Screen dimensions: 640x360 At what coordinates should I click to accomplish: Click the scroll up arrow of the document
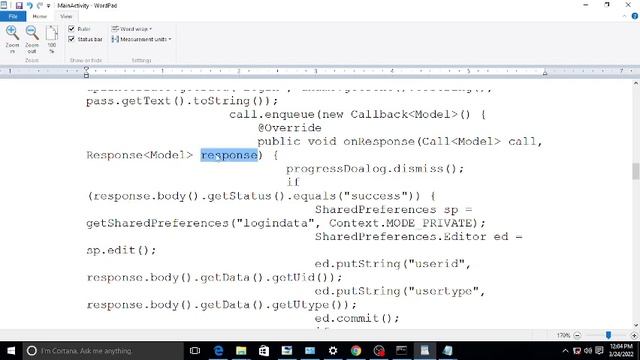(636, 83)
